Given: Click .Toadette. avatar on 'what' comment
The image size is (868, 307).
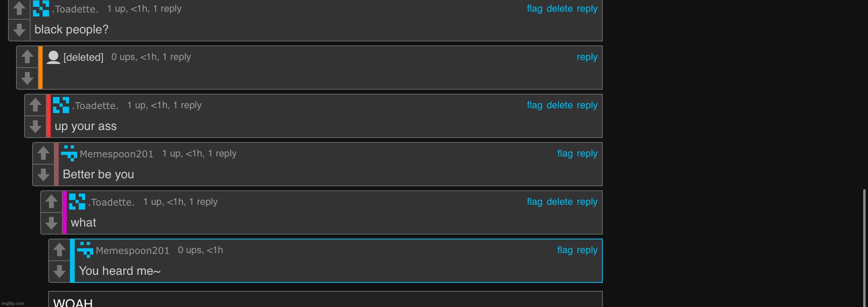Looking at the screenshot, I should coord(77,202).
